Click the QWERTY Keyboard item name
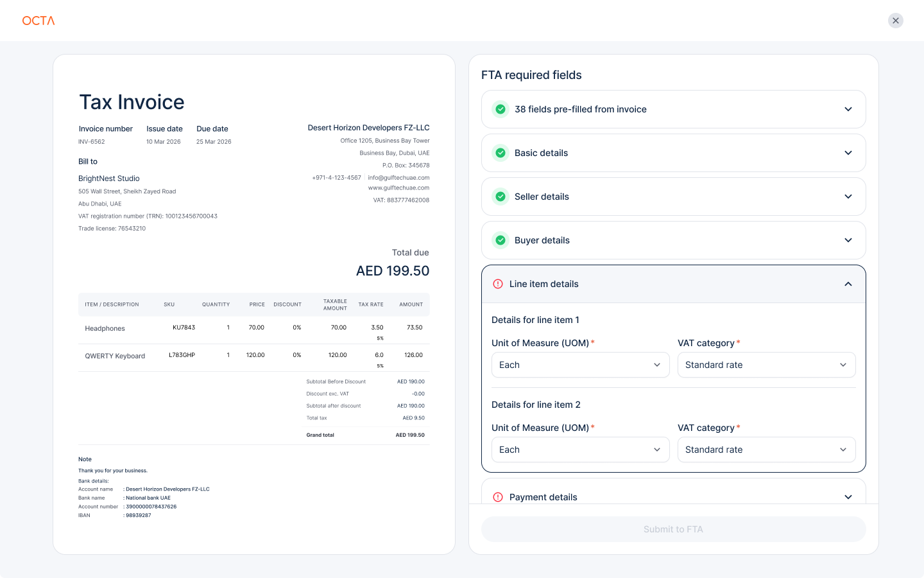The height and width of the screenshot is (578, 924). (115, 356)
